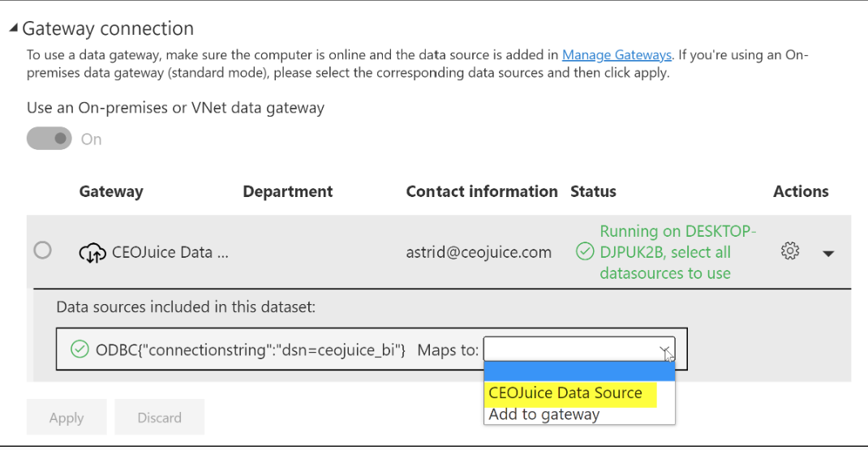Image resolution: width=868 pixels, height=450 pixels.
Task: Click the Gateway column header
Action: [x=111, y=191]
